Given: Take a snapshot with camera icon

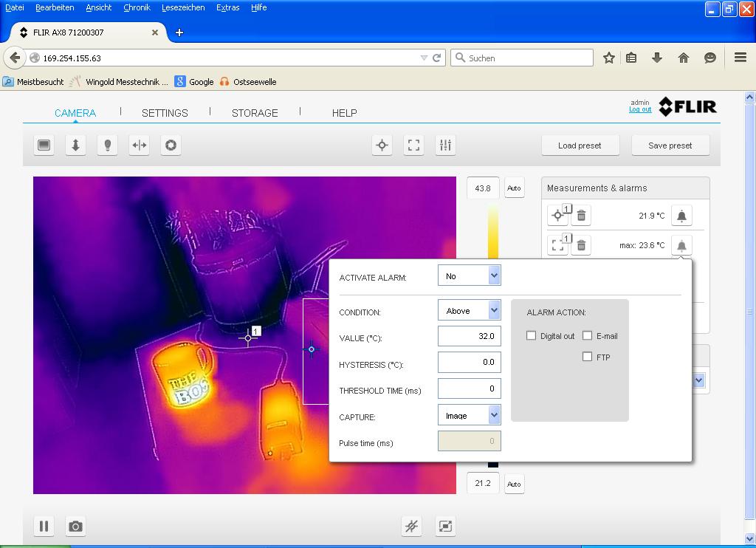Looking at the screenshot, I should coord(75,527).
